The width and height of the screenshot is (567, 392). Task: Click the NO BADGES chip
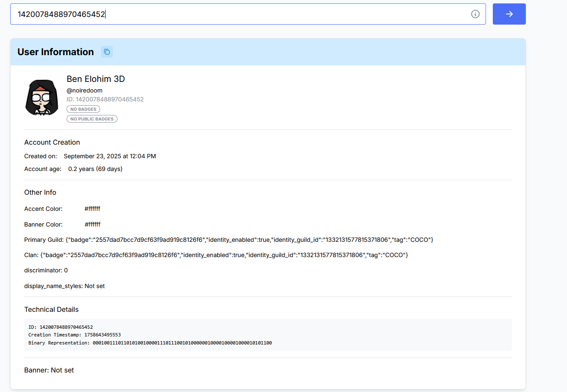click(x=83, y=109)
